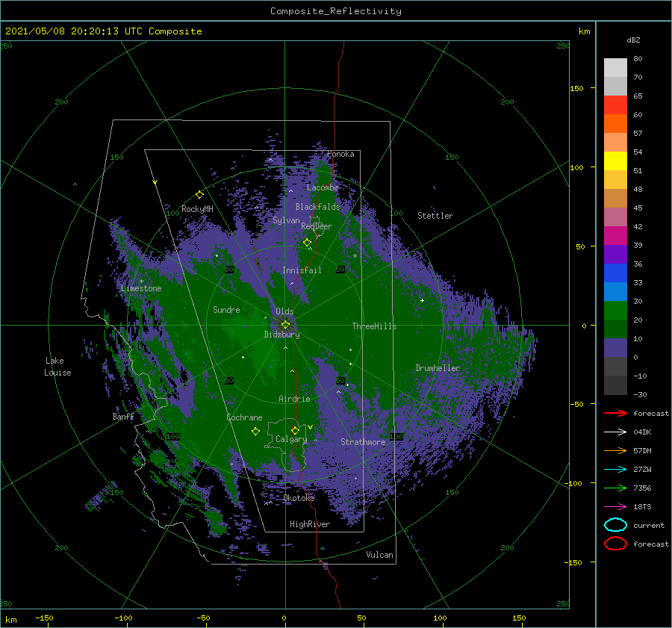Click the yellow diamond marker near RedDeer
Viewport: 672px width, 628px height.
coord(307,243)
